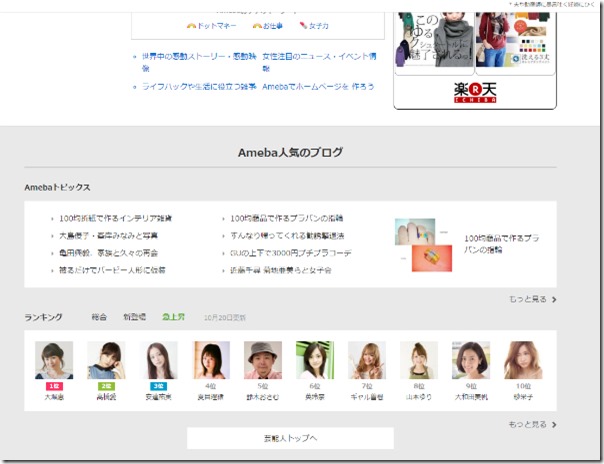
Task: Switch to the 新登場 ranking tab
Action: point(134,317)
